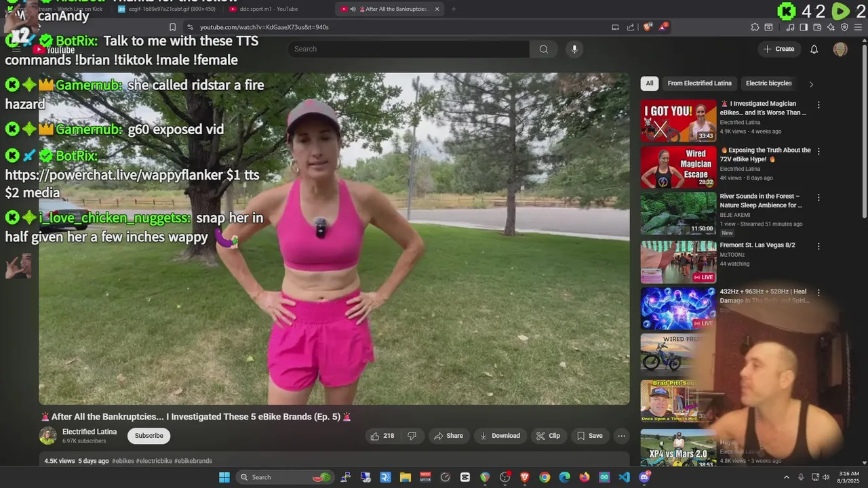Image resolution: width=868 pixels, height=488 pixels.
Task: Open options for Magician eBikes video
Action: click(818, 105)
